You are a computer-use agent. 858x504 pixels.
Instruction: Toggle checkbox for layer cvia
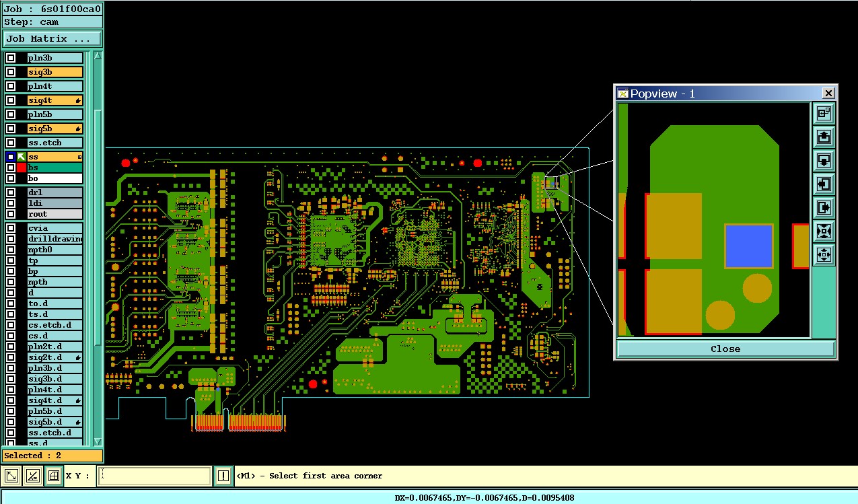[11, 228]
